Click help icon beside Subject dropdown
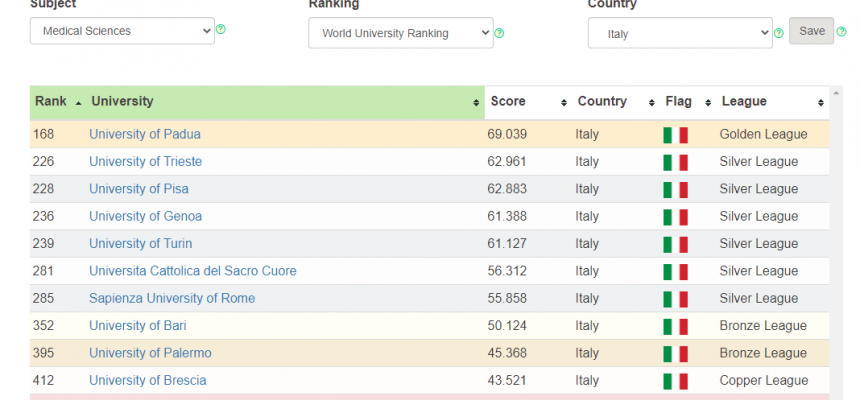This screenshot has width=860, height=400. [x=220, y=29]
